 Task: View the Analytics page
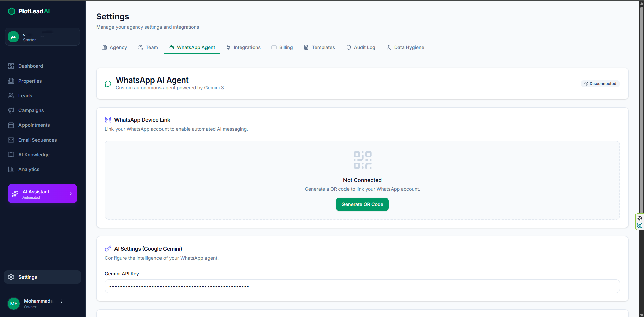(x=42, y=169)
